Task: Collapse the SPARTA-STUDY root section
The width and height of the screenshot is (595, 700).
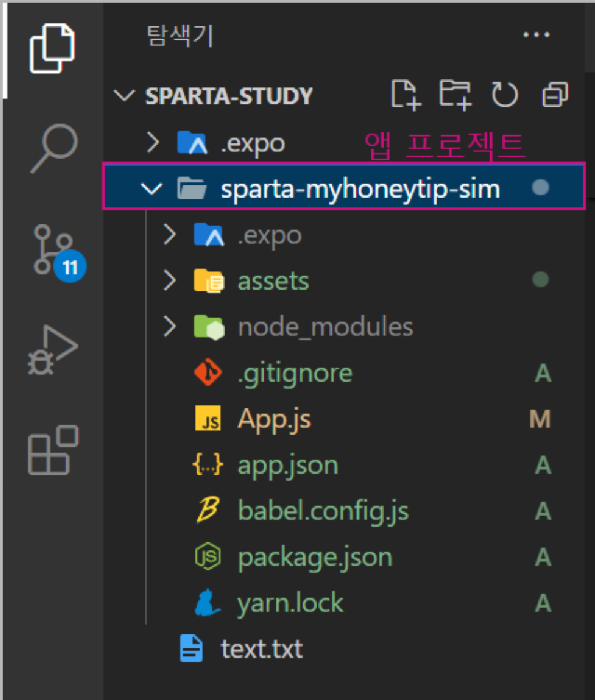Action: (229, 96)
